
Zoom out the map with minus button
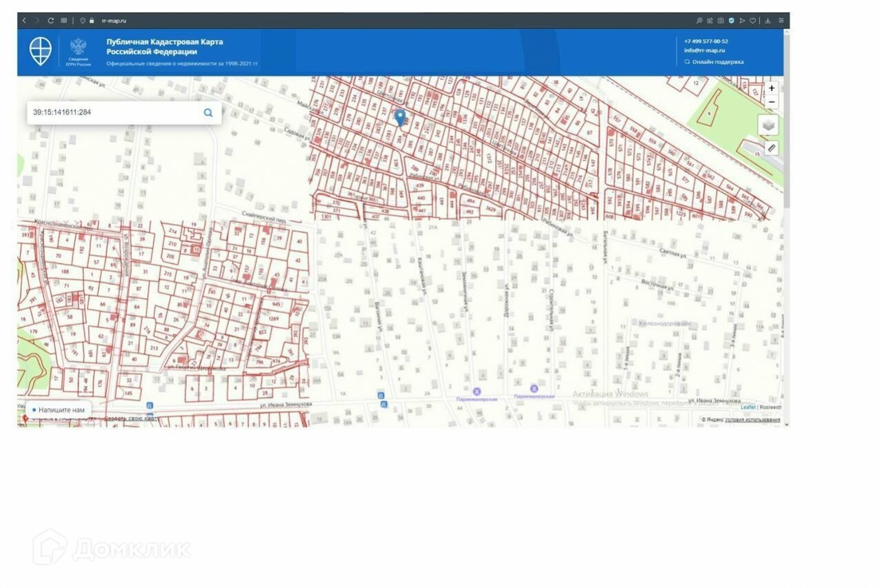point(772,102)
